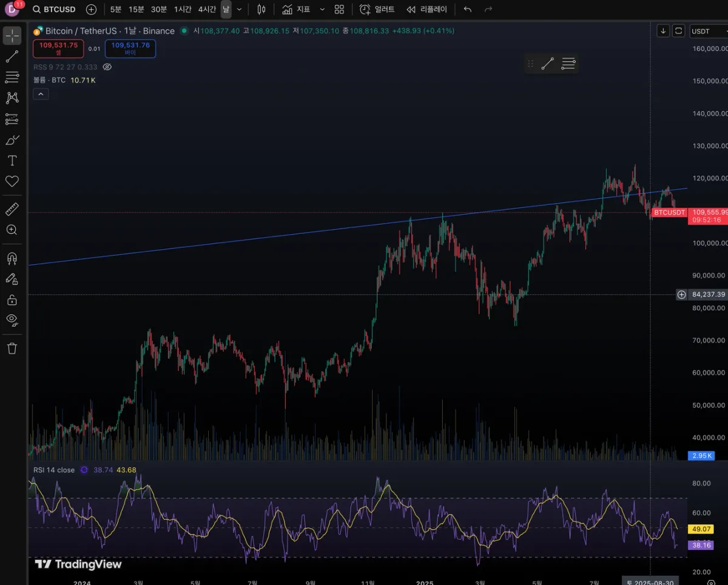Toggle lock all drawings padlock

12,299
